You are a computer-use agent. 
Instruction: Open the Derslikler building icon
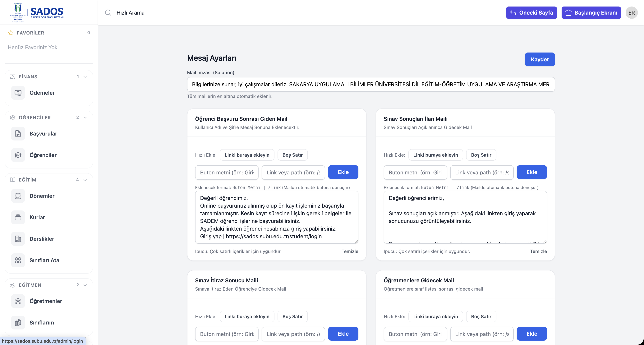(x=18, y=239)
